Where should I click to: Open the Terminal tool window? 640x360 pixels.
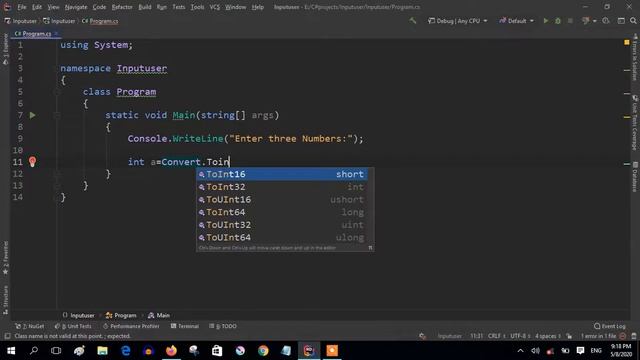tap(184, 326)
